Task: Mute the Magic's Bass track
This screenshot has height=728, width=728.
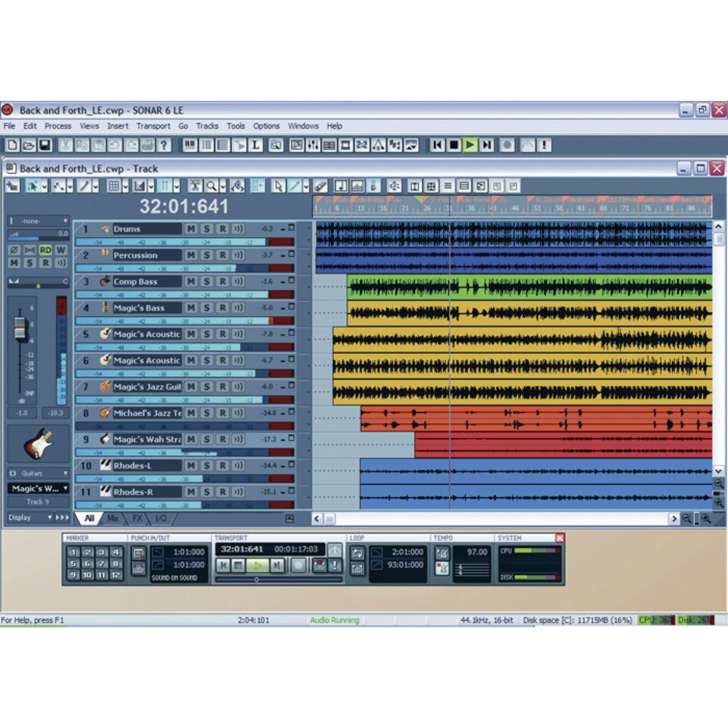Action: pyautogui.click(x=191, y=308)
